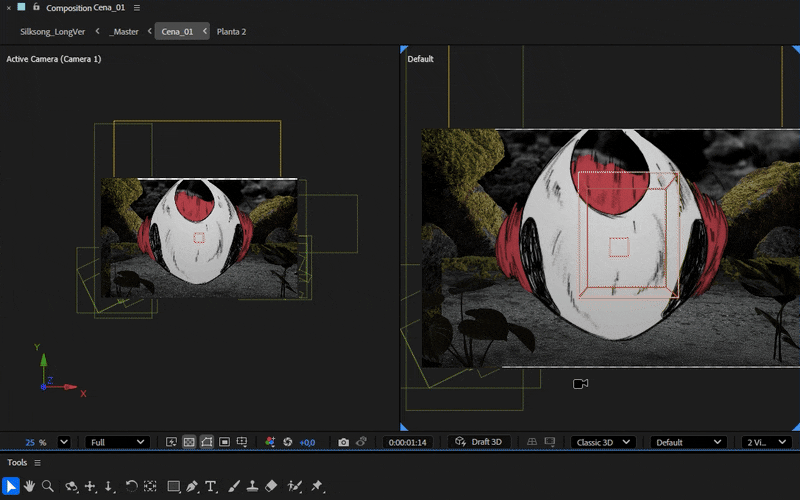The image size is (800, 500).
Task: Open channel and color management settings
Action: pos(270,442)
